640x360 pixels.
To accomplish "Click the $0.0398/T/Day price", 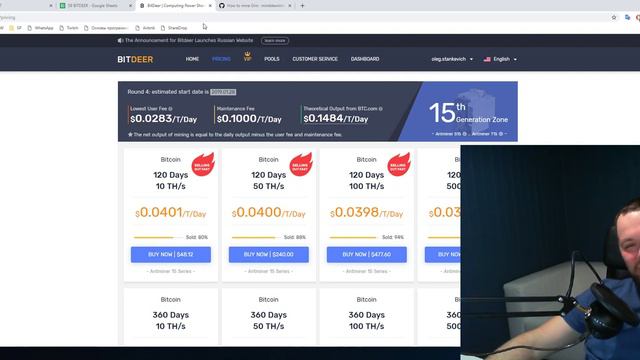I will pyautogui.click(x=367, y=213).
